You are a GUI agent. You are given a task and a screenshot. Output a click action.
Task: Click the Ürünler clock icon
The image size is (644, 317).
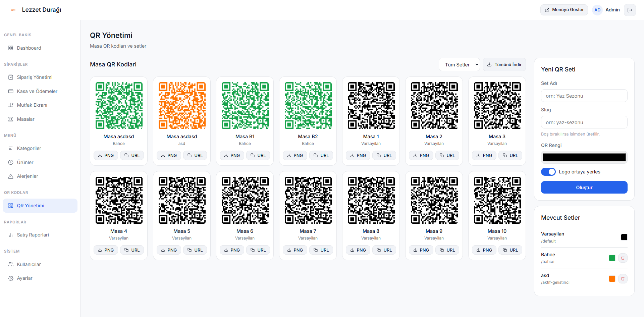(11, 162)
